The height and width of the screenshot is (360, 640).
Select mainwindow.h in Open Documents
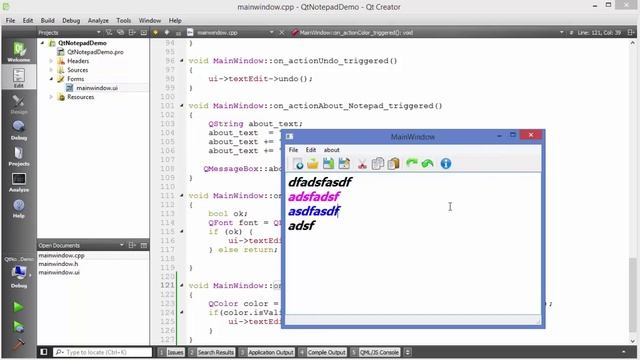(x=58, y=264)
